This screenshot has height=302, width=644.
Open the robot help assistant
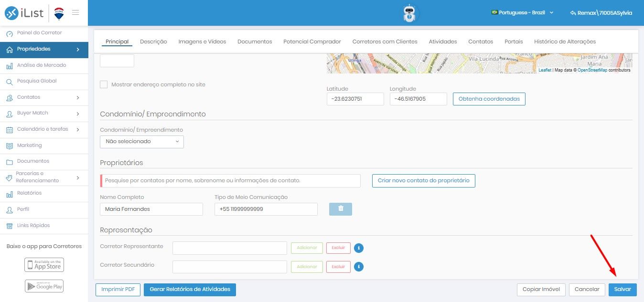pos(409,13)
